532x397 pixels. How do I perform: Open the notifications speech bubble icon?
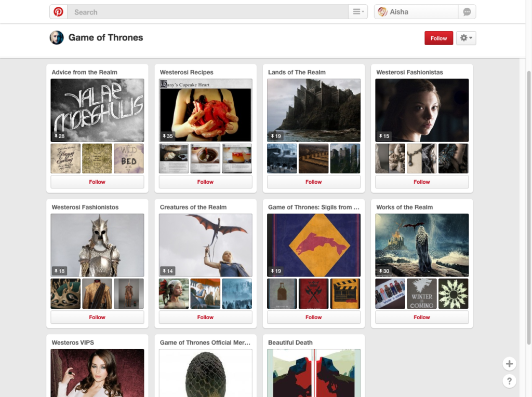[x=467, y=12]
